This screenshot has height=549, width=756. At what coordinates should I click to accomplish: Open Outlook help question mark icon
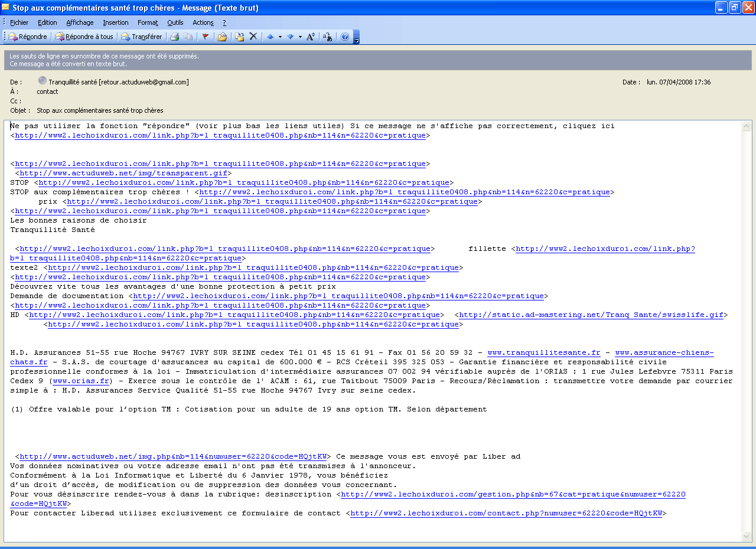[x=345, y=37]
